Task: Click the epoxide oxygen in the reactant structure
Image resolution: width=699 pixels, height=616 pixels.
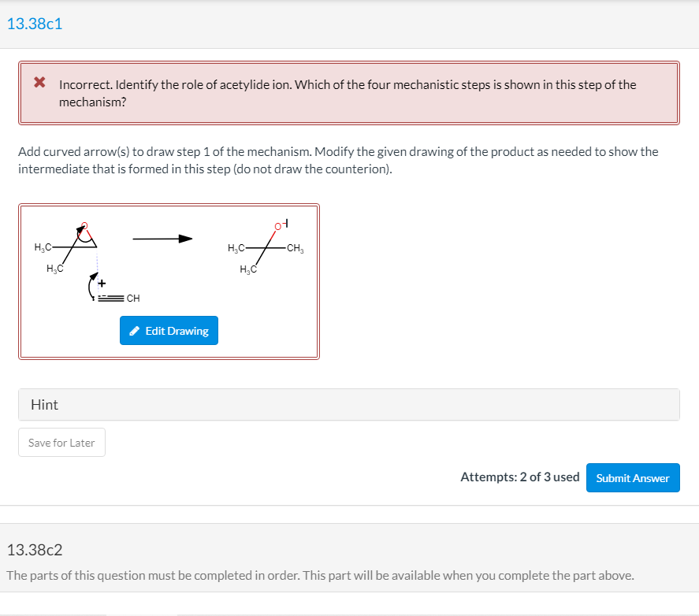Action: coord(84,225)
